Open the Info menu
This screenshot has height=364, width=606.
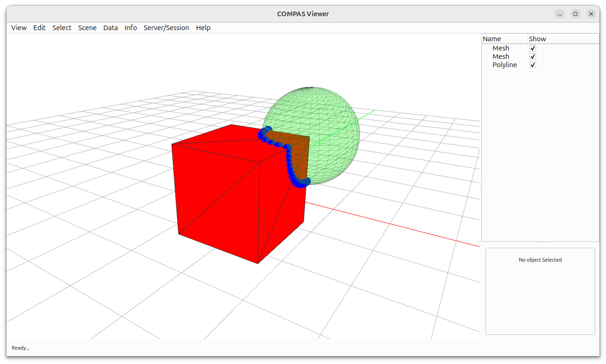[131, 27]
